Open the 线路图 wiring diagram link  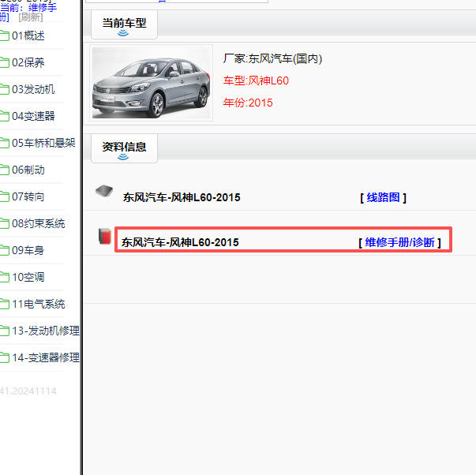click(383, 197)
